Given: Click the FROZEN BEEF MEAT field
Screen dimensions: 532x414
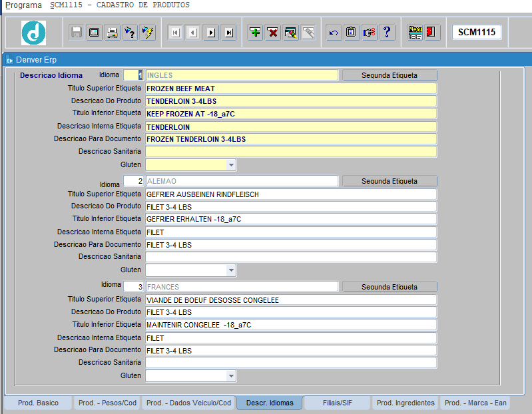Looking at the screenshot, I should [x=291, y=89].
